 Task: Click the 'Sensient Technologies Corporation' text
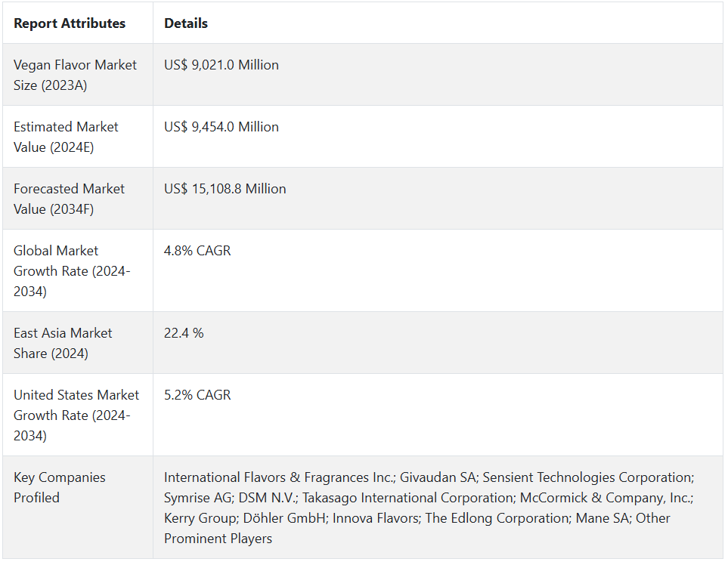tap(587, 477)
